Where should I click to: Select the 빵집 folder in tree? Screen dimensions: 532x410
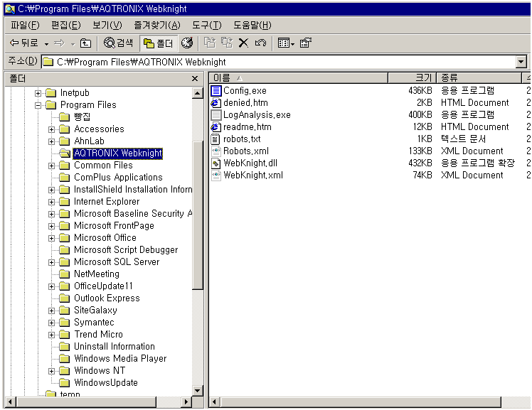pos(82,117)
